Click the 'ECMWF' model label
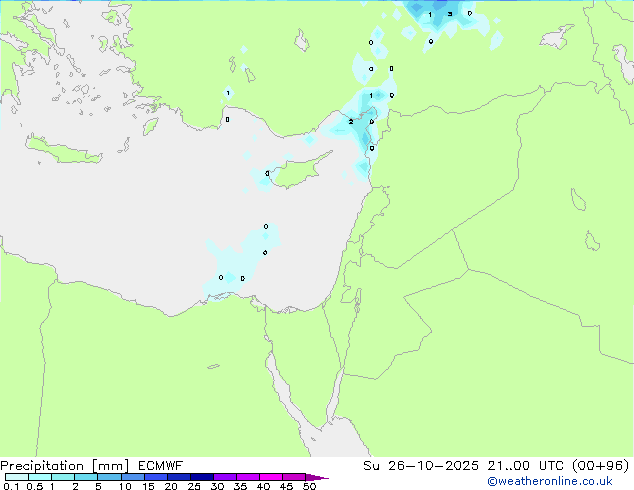Image resolution: width=634 pixels, height=490 pixels. [161, 466]
